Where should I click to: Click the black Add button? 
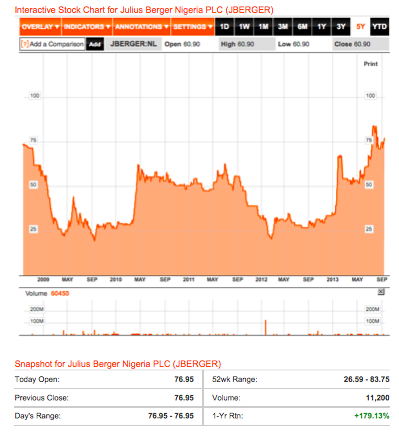coord(95,44)
